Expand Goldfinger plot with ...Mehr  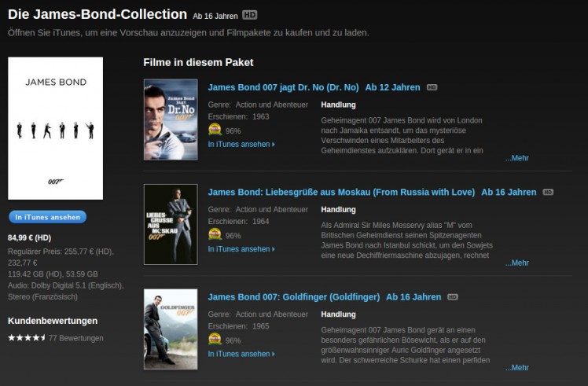point(516,367)
